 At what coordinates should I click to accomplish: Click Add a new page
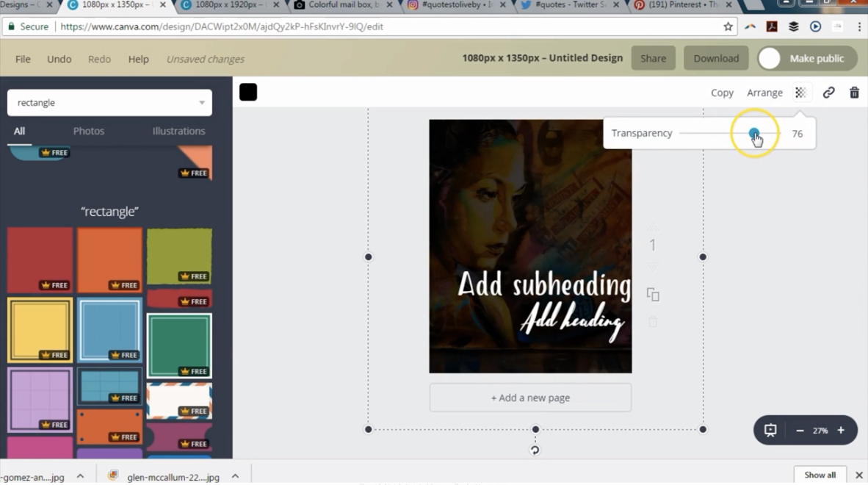point(530,398)
